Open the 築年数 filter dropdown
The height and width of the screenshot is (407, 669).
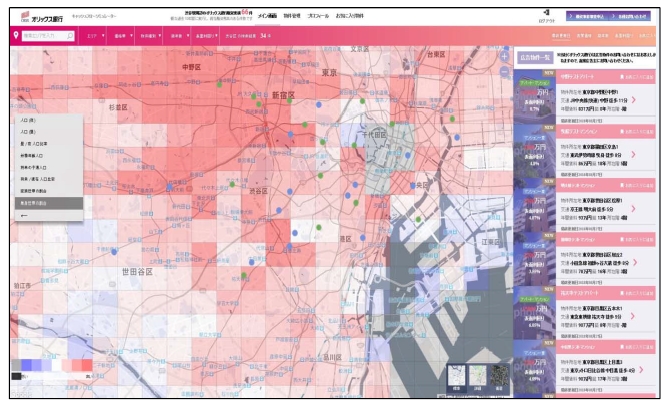point(179,36)
